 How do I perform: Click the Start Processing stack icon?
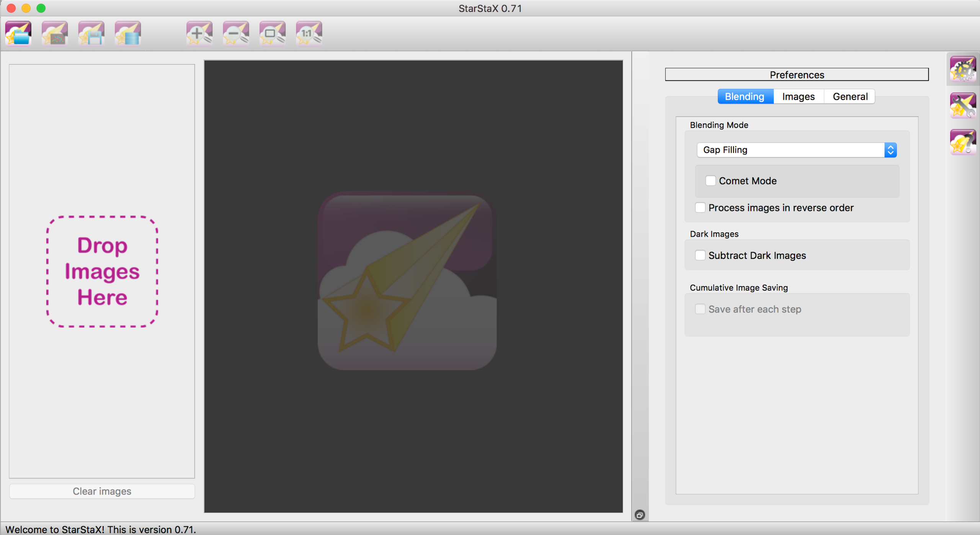point(128,33)
